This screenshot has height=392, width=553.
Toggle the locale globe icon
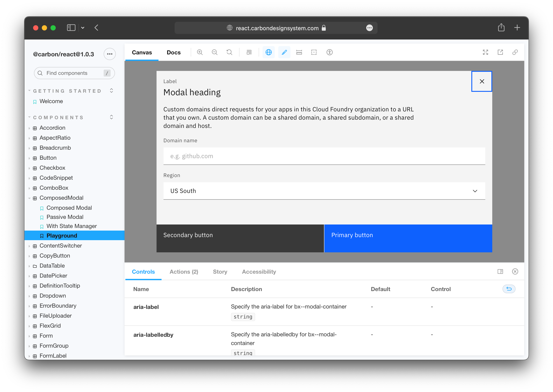coord(268,52)
